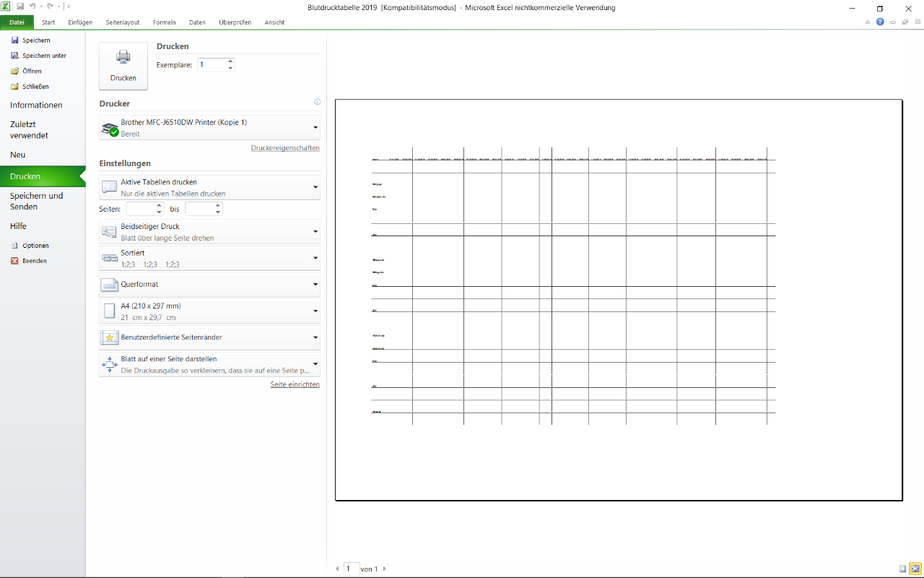Click the current page number field
The width and height of the screenshot is (924, 578).
click(x=351, y=569)
